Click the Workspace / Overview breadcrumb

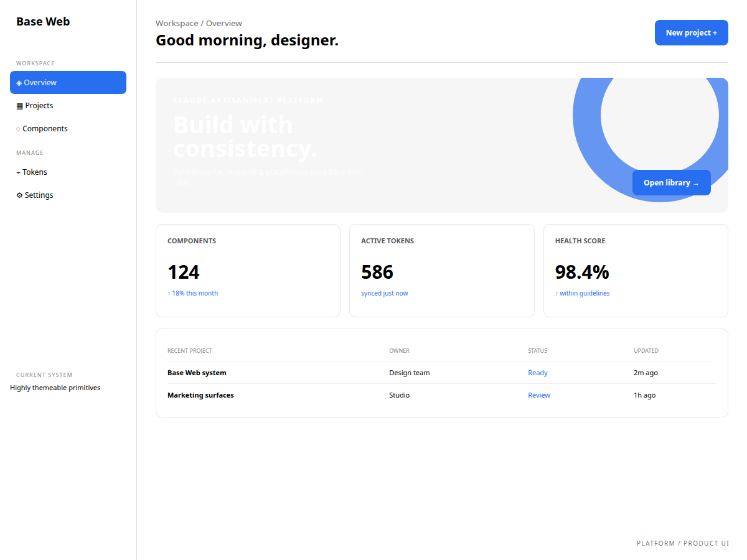click(x=199, y=23)
